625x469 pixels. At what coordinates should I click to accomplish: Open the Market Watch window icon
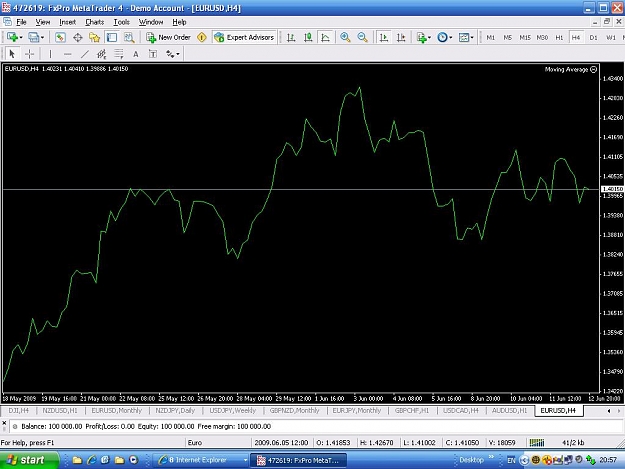pyautogui.click(x=60, y=37)
